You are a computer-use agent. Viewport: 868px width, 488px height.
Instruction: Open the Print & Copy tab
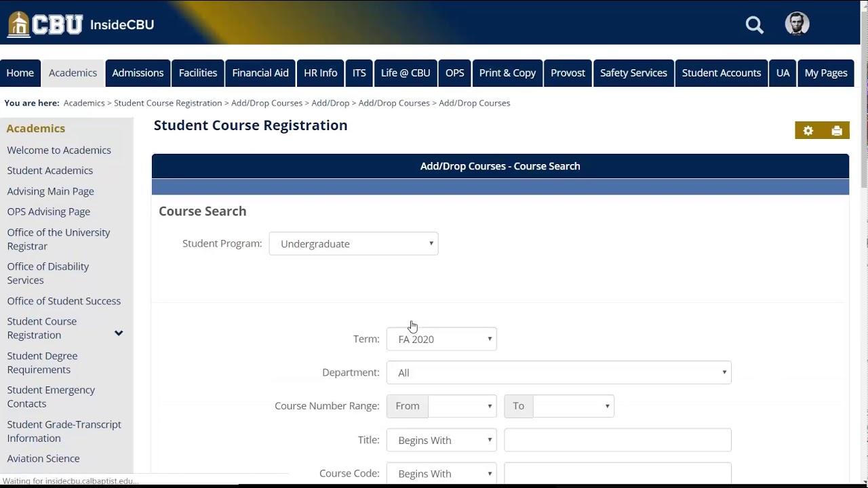507,73
